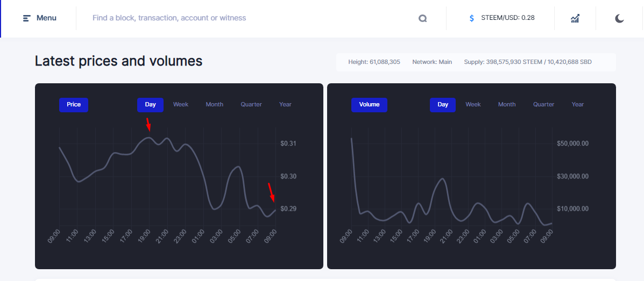Viewport: 644px width, 281px height.
Task: Click the dollar sign price icon
Action: (x=471, y=18)
